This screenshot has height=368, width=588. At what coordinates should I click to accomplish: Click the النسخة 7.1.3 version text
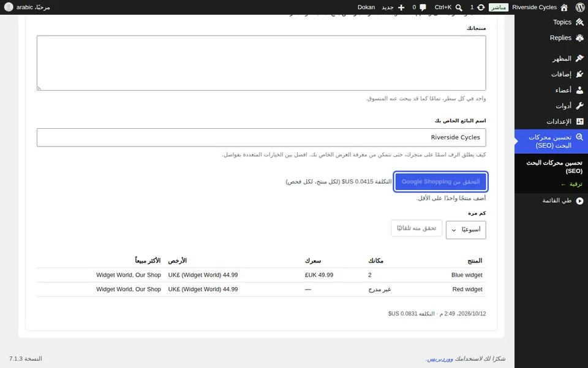(26, 359)
